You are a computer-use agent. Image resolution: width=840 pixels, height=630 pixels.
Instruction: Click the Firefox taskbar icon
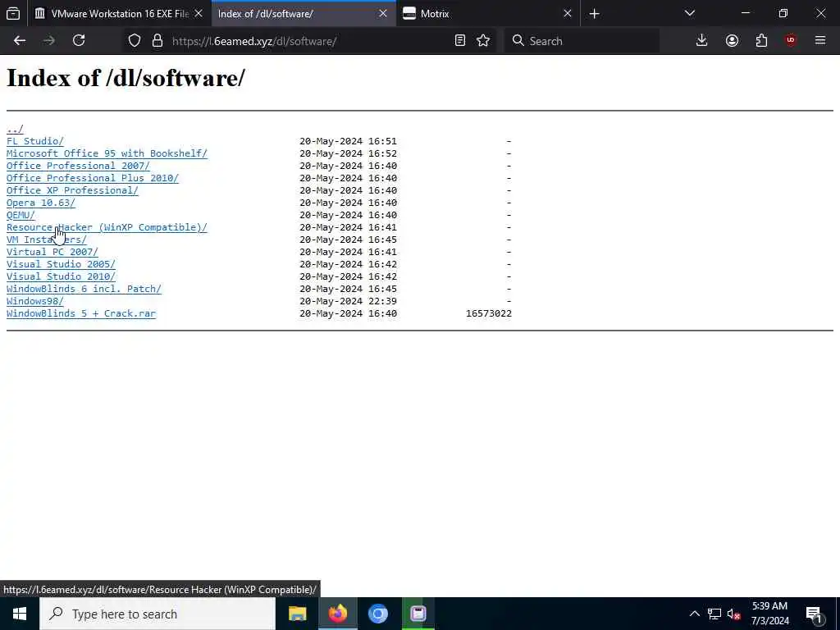337,614
